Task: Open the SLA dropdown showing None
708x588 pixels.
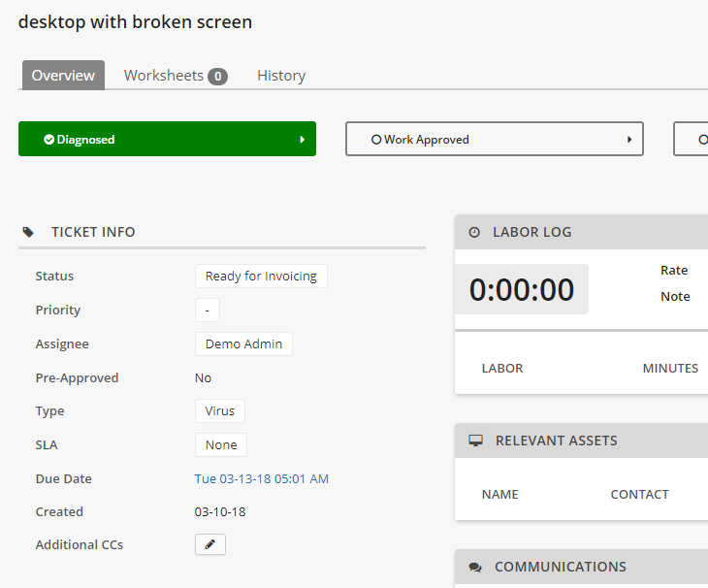Action: (221, 444)
